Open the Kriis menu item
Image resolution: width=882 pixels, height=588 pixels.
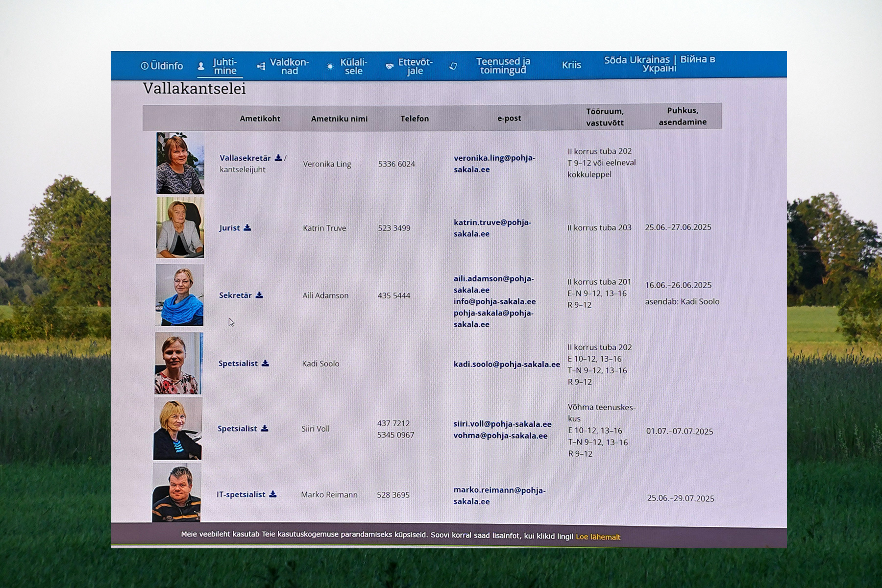point(571,65)
